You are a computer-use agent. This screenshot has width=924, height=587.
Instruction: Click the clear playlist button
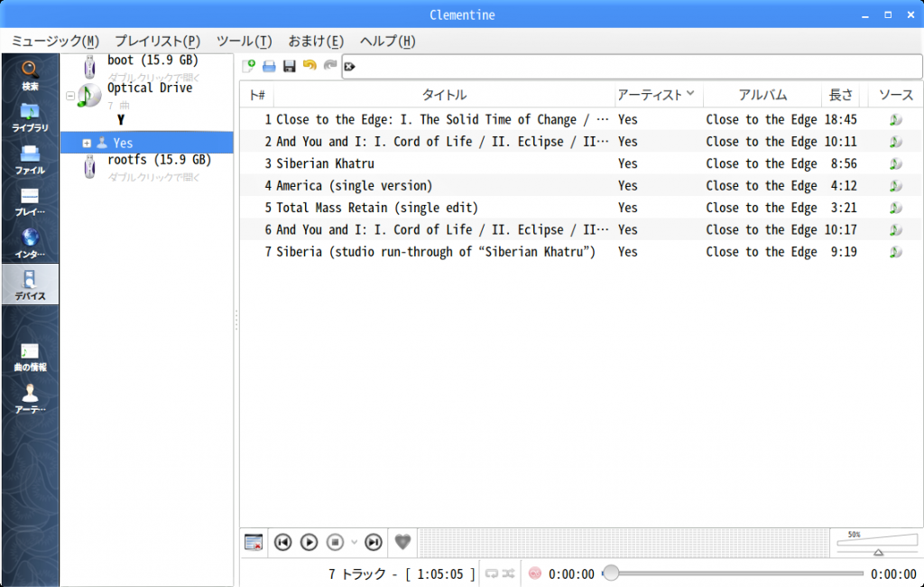pos(254,542)
